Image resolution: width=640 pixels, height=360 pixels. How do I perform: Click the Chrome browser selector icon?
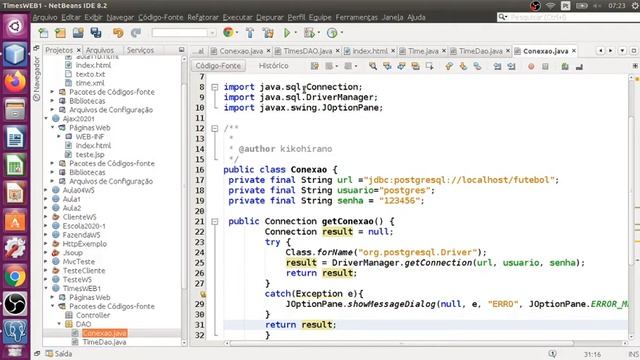(x=228, y=33)
